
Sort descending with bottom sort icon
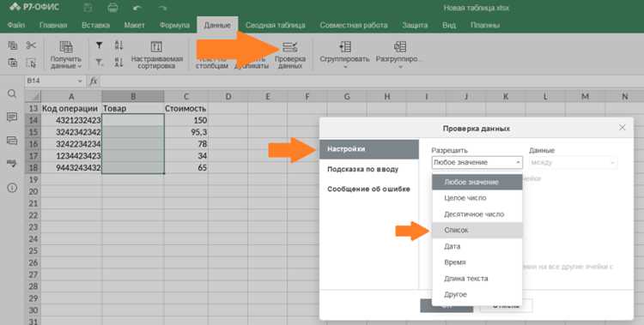118,63
